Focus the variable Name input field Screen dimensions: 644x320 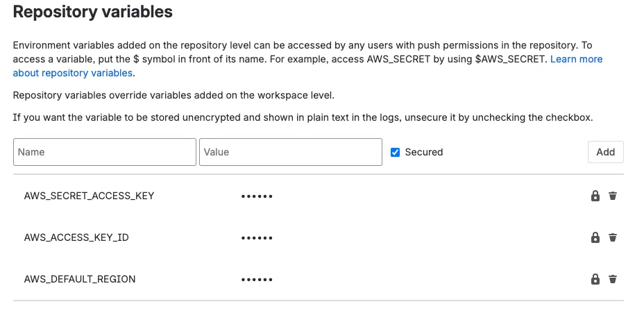104,152
